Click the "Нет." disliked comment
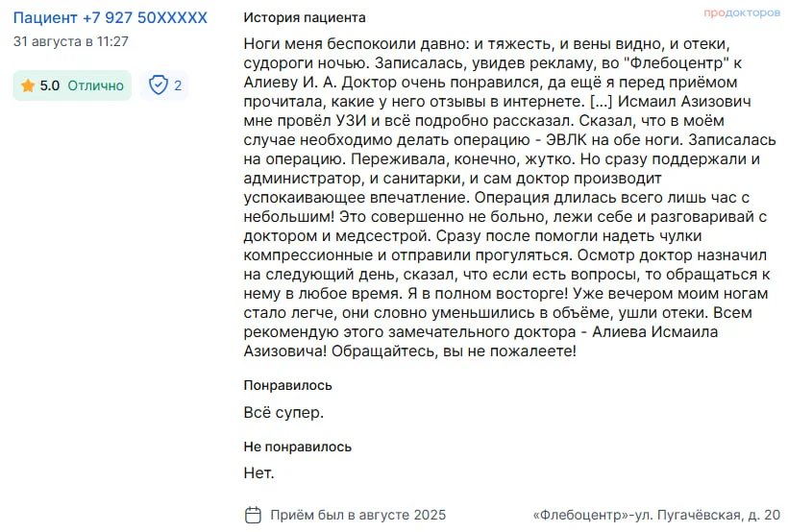The image size is (788, 532). (259, 472)
